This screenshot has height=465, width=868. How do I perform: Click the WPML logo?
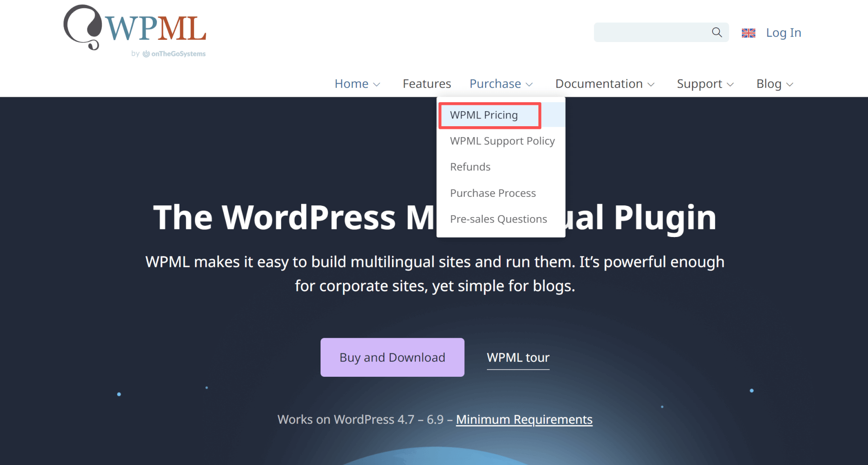tap(135, 27)
